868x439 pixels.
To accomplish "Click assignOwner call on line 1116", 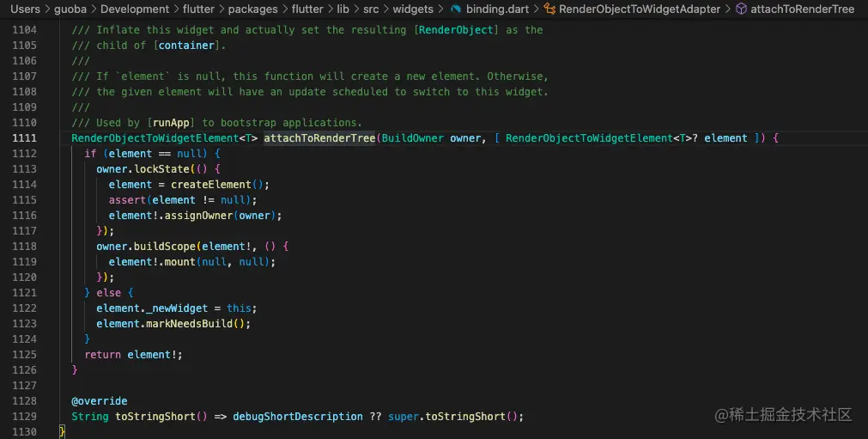I will pyautogui.click(x=198, y=216).
